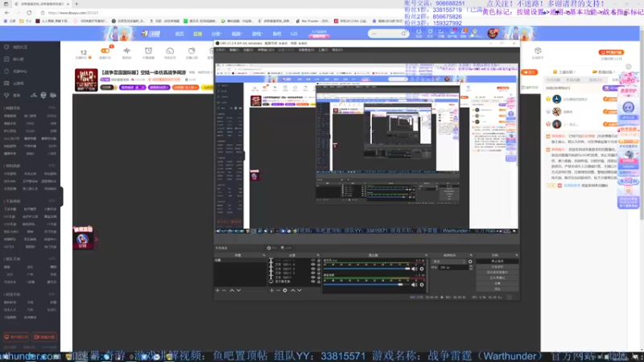Open the 游戏 dropdown in Douyu navigation
Screen dimensions: 644x362
[x=257, y=34]
